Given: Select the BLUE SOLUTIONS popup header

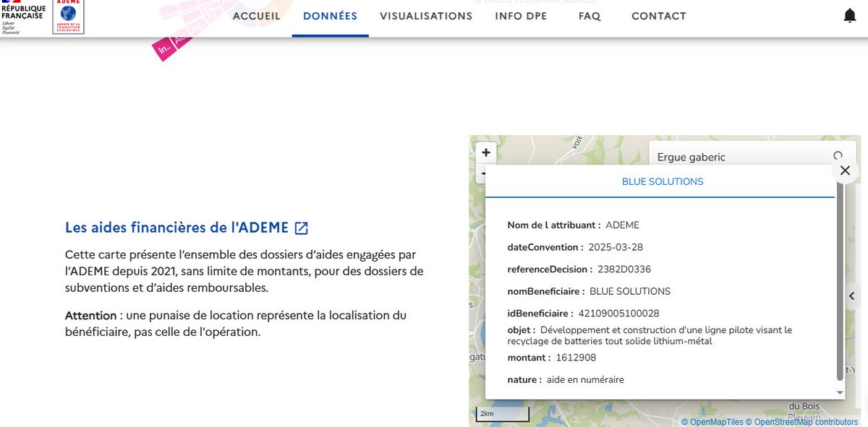Looking at the screenshot, I should click(663, 181).
